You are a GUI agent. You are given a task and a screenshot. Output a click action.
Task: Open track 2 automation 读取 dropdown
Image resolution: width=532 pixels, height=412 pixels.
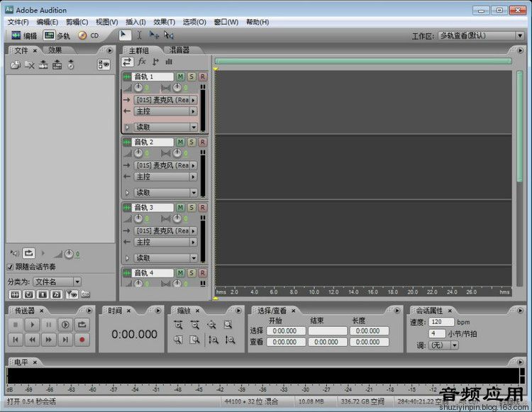coord(166,193)
